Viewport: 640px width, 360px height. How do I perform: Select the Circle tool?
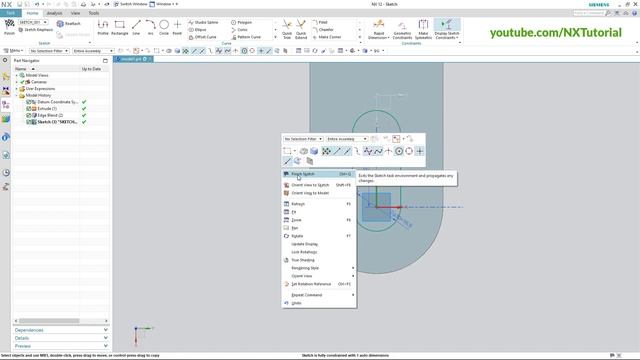click(164, 27)
